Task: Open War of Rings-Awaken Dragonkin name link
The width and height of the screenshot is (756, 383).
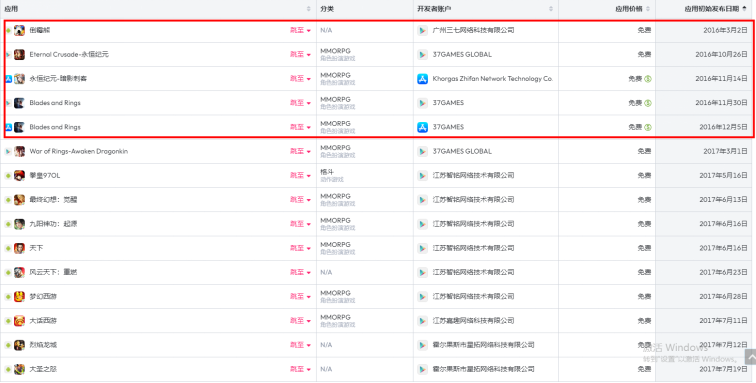Action: coord(79,151)
